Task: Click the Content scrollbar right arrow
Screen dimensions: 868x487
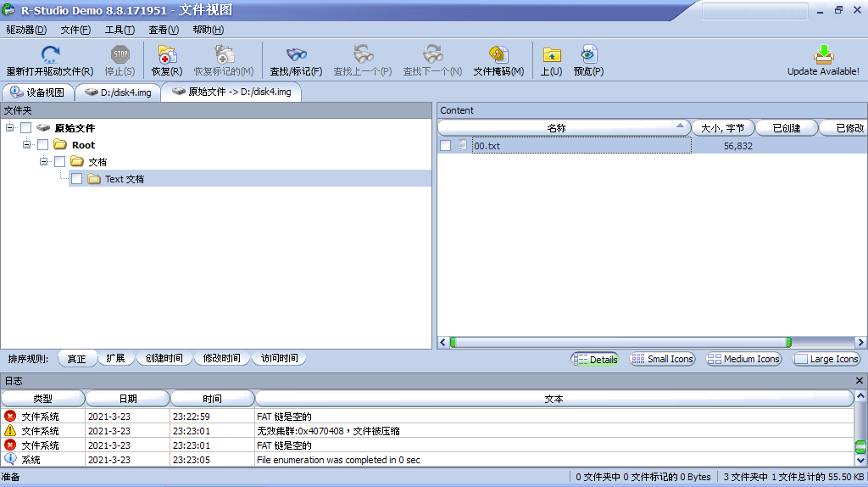Action: point(861,343)
